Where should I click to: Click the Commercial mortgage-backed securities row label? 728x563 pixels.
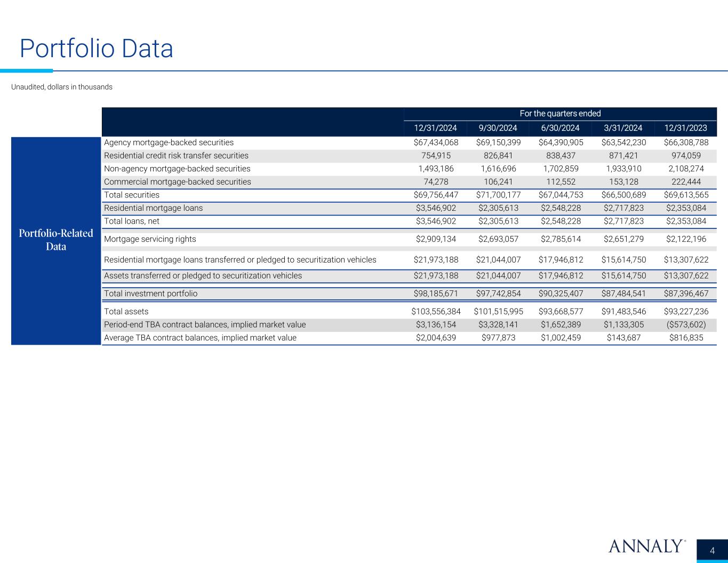click(177, 182)
